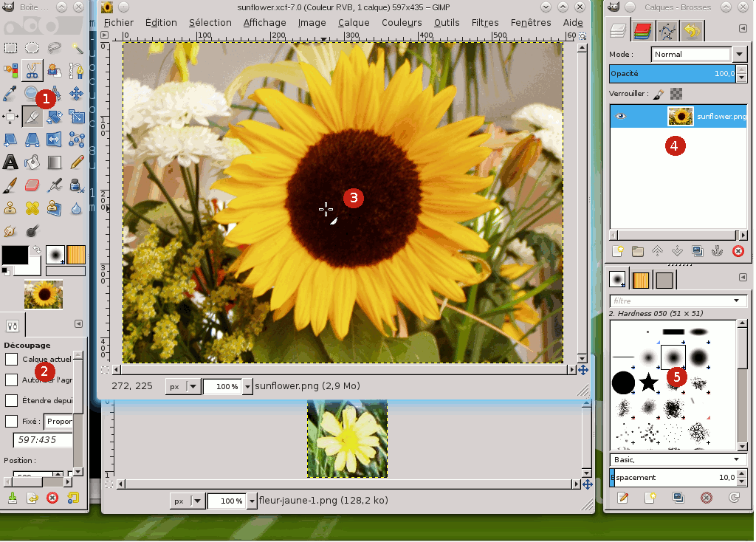Switch to the Undo history tab
Viewport: 756px width, 542px height.
click(x=692, y=30)
